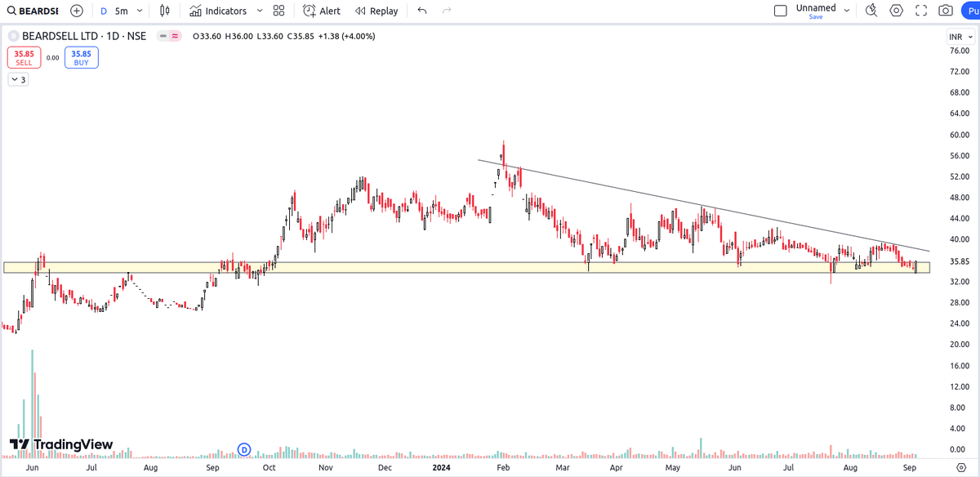This screenshot has width=980, height=477.
Task: Expand the collapsed indicators legend showing 3
Action: click(x=18, y=79)
